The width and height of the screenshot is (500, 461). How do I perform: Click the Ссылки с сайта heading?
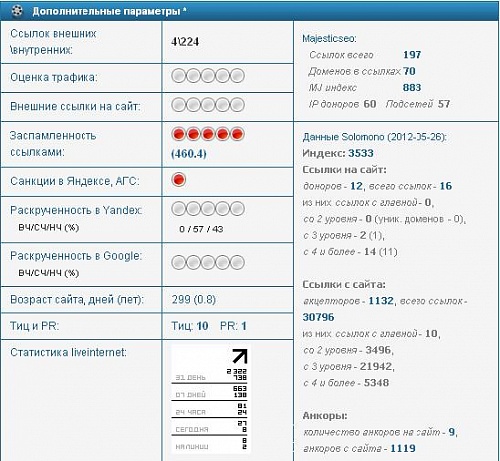click(344, 284)
